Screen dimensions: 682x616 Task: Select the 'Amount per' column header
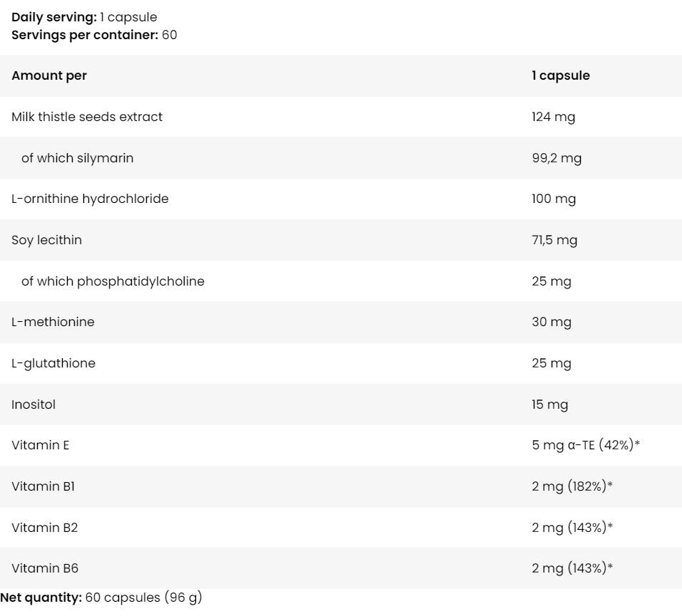tap(49, 75)
